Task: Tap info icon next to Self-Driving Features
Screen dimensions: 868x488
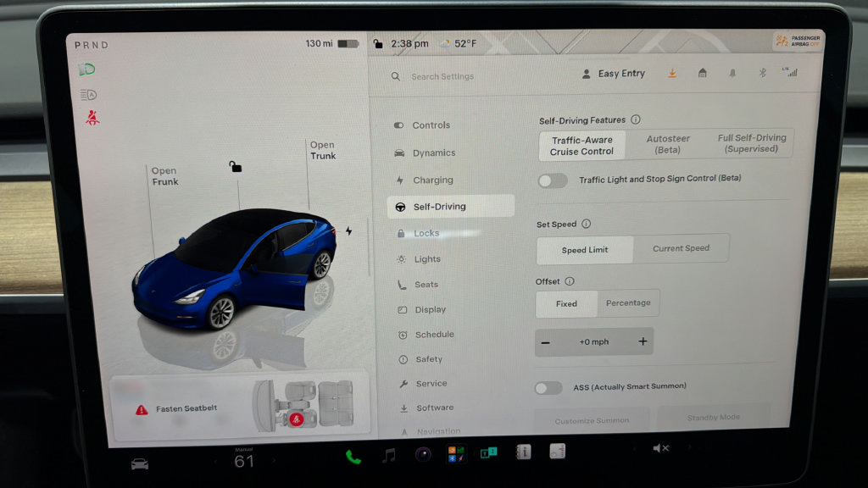Action: pyautogui.click(x=636, y=119)
